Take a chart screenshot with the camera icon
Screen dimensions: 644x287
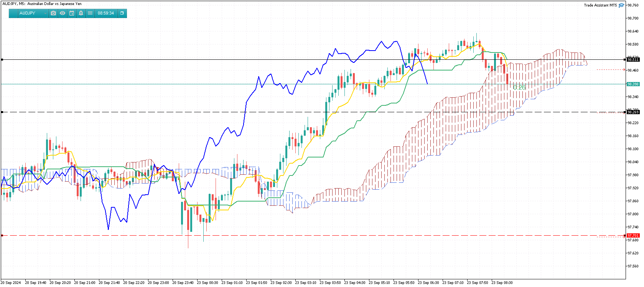(x=53, y=13)
